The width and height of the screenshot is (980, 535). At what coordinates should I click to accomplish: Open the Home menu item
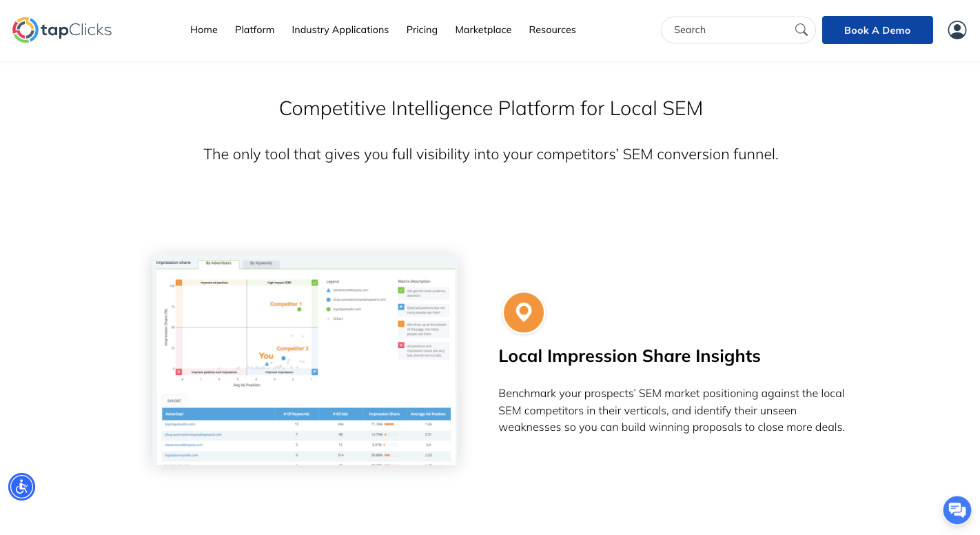204,30
